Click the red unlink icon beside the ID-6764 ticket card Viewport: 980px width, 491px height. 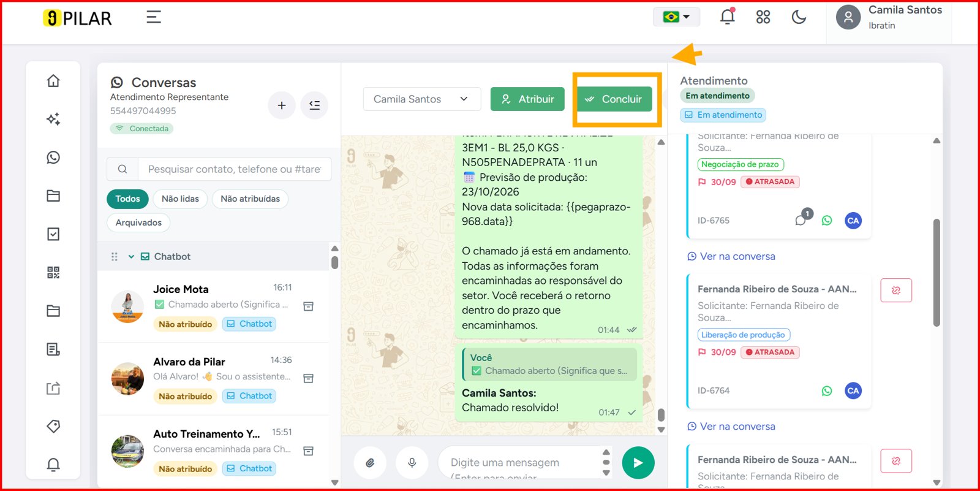click(896, 291)
